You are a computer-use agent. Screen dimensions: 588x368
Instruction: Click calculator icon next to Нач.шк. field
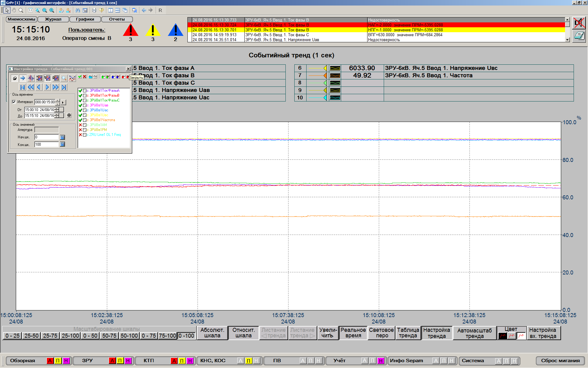tap(62, 137)
